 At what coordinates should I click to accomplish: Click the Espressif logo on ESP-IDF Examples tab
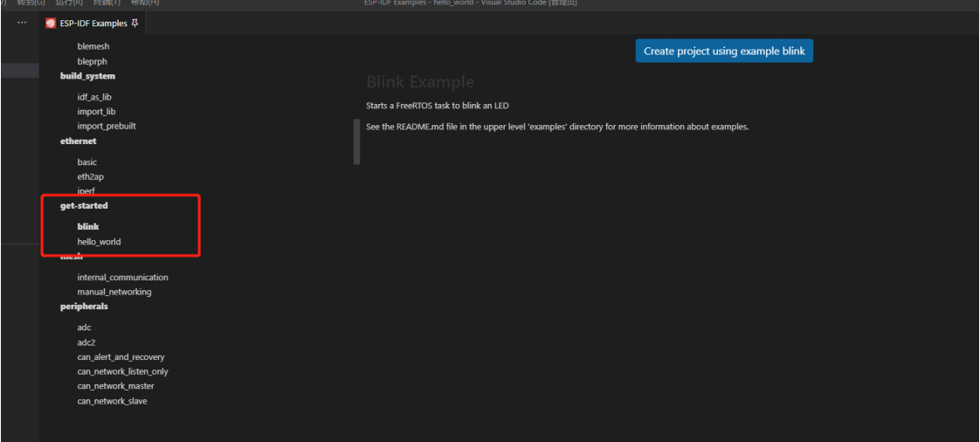click(51, 23)
